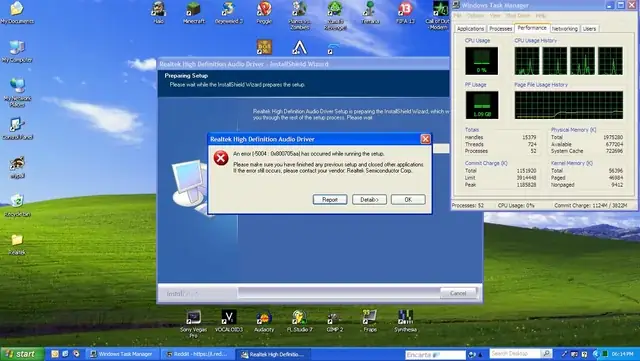Open My Network Places on desktop

click(17, 92)
